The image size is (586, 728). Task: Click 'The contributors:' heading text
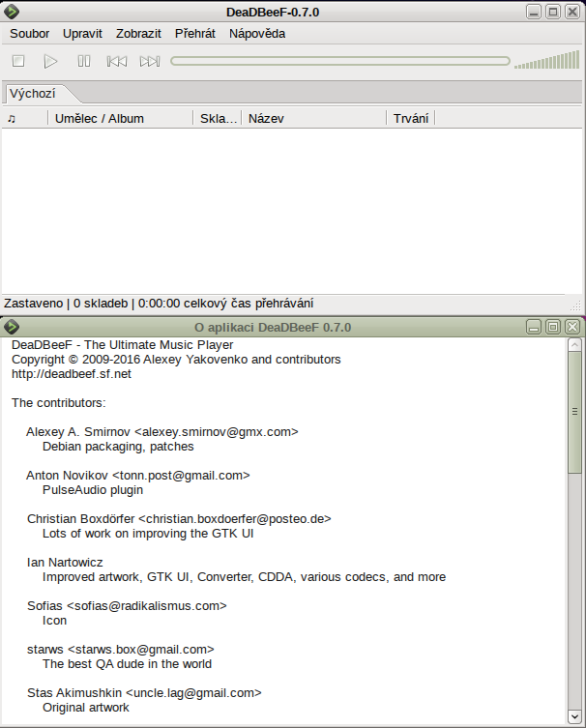59,402
